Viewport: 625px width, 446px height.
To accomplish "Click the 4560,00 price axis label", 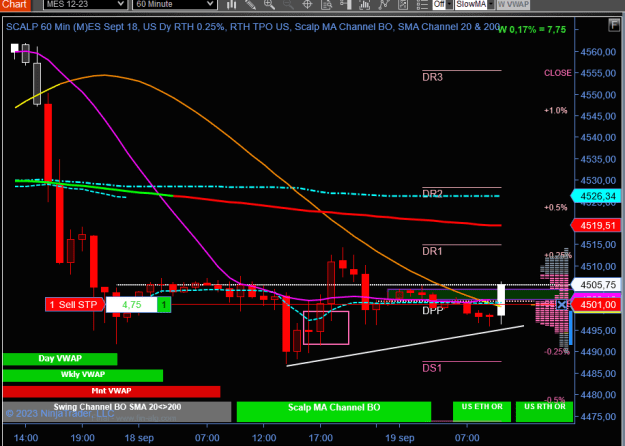I will tap(598, 52).
